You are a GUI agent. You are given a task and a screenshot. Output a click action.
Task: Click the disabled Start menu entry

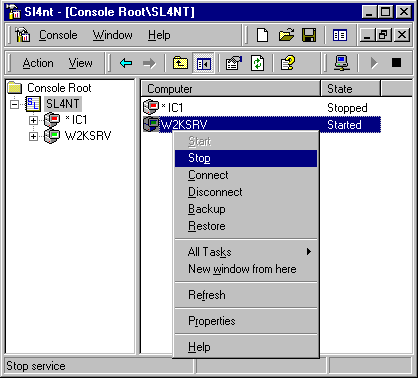pyautogui.click(x=246, y=141)
